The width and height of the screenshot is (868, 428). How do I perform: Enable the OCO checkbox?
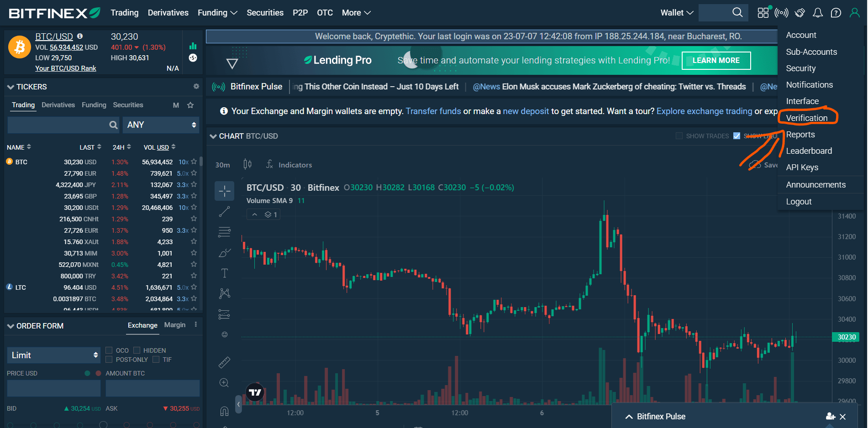[109, 350]
